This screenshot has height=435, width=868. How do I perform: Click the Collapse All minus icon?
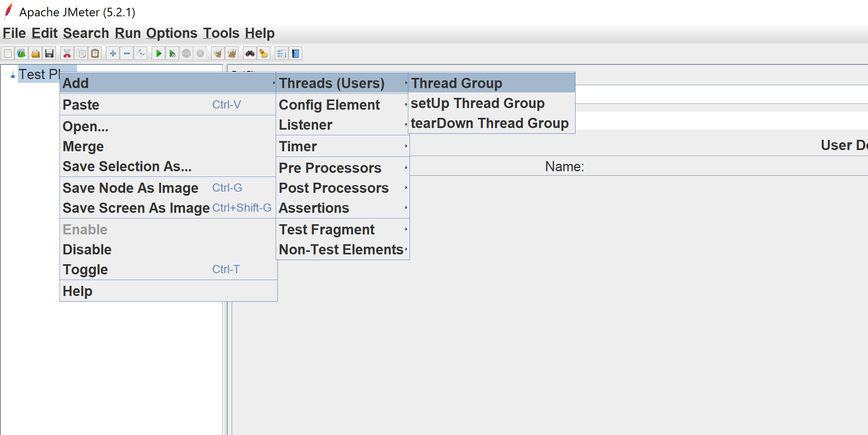[x=127, y=53]
